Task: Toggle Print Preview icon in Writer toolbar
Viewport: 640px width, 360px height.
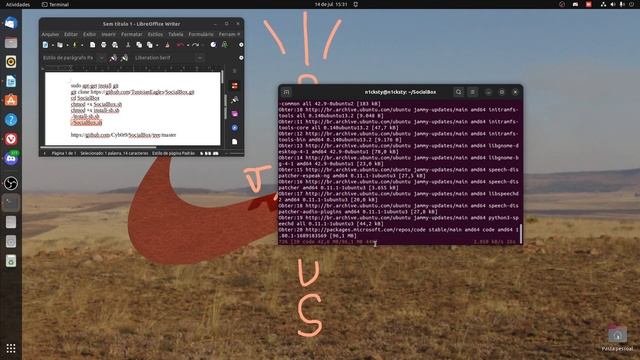Action: 115,45
